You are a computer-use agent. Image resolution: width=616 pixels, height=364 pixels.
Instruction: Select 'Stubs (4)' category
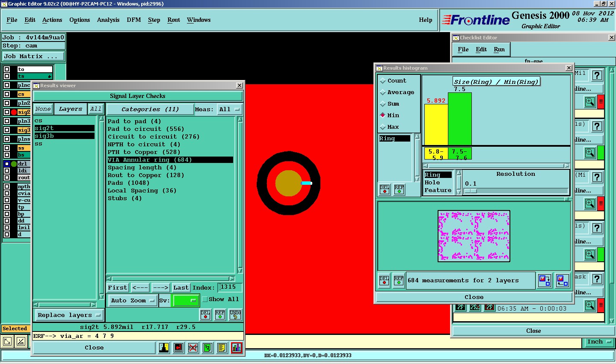click(x=124, y=198)
